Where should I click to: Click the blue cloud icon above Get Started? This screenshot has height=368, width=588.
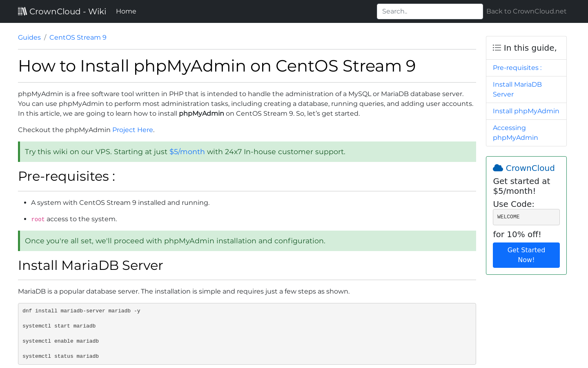point(498,167)
